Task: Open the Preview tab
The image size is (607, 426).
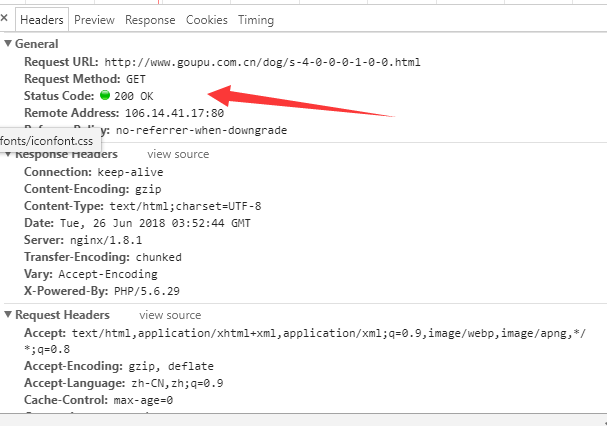Action: click(94, 20)
